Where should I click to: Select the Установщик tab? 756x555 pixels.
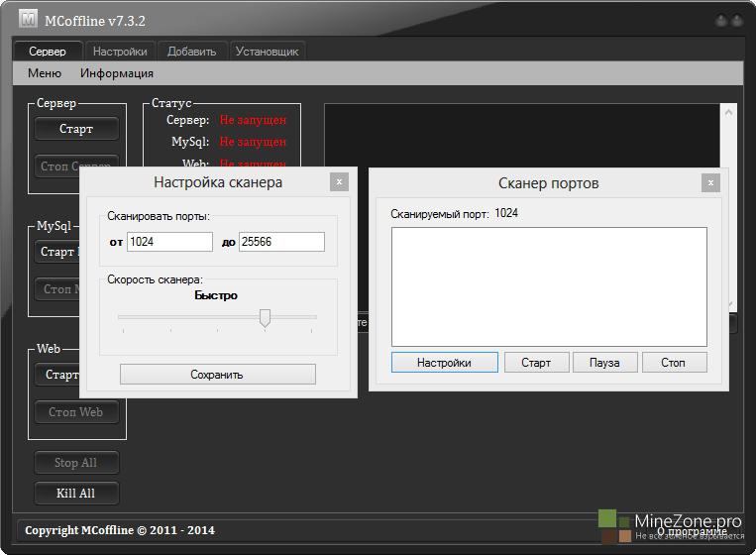[267, 52]
